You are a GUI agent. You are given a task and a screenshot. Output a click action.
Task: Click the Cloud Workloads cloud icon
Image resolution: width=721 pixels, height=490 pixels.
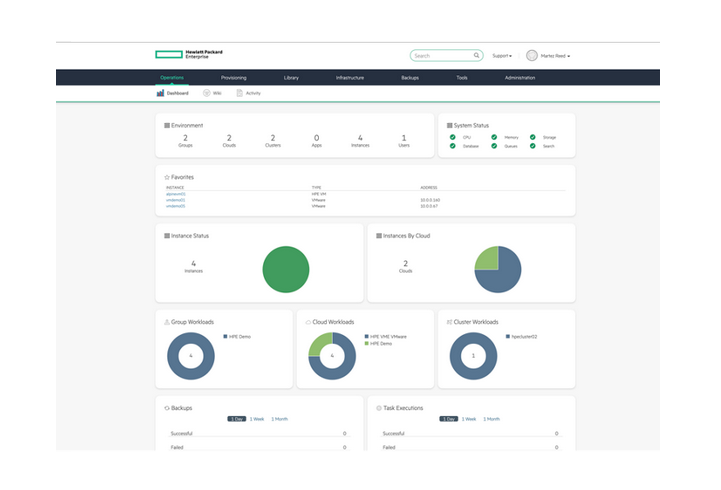point(308,322)
